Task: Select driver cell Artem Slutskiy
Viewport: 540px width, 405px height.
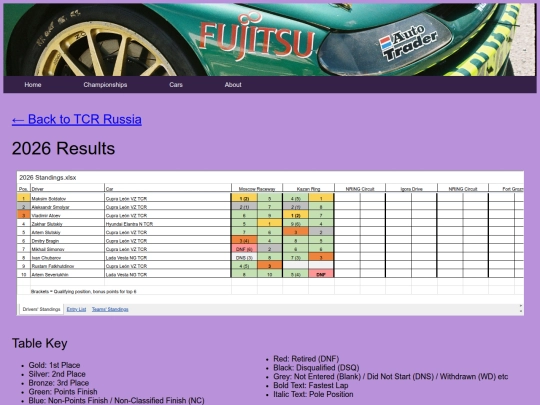Action: (68, 232)
